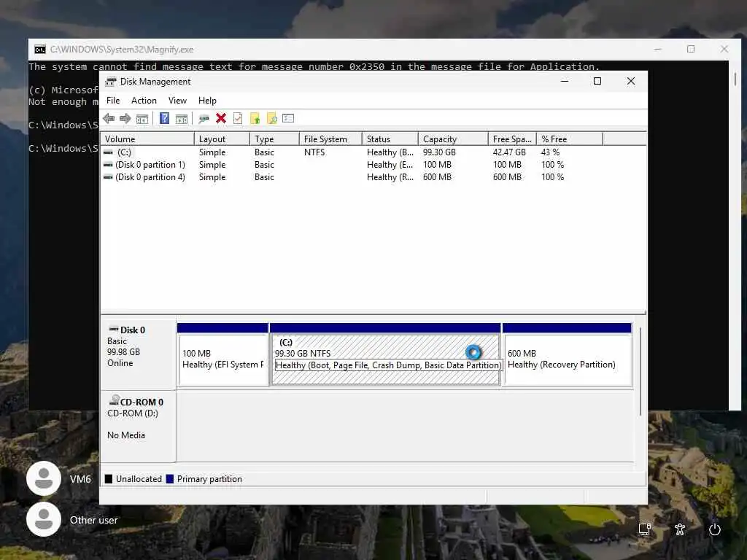Viewport: 747px width, 560px height.
Task: Sort by the Status column header
Action: 390,139
